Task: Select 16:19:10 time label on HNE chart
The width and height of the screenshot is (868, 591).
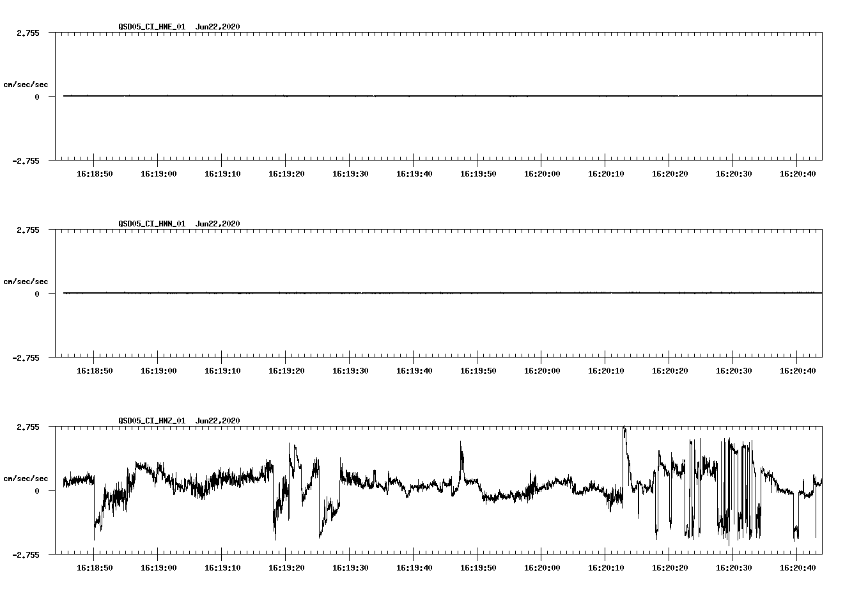Action: coord(222,173)
